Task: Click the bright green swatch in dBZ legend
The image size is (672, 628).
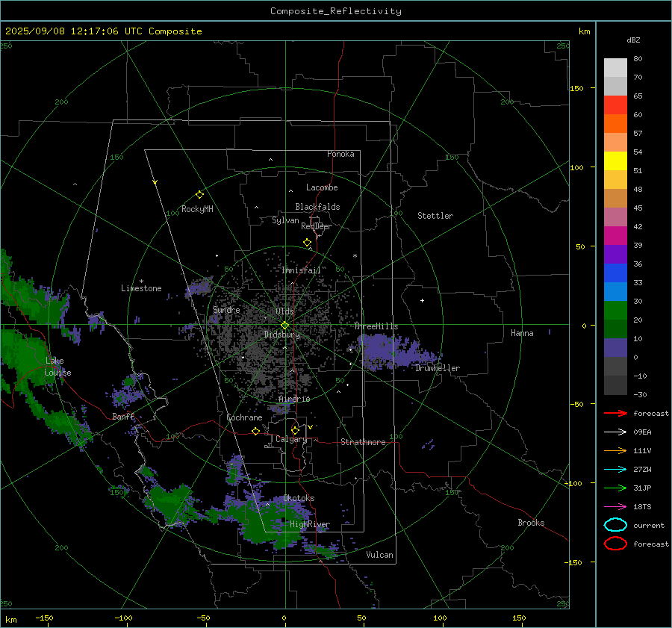Action: [x=615, y=311]
